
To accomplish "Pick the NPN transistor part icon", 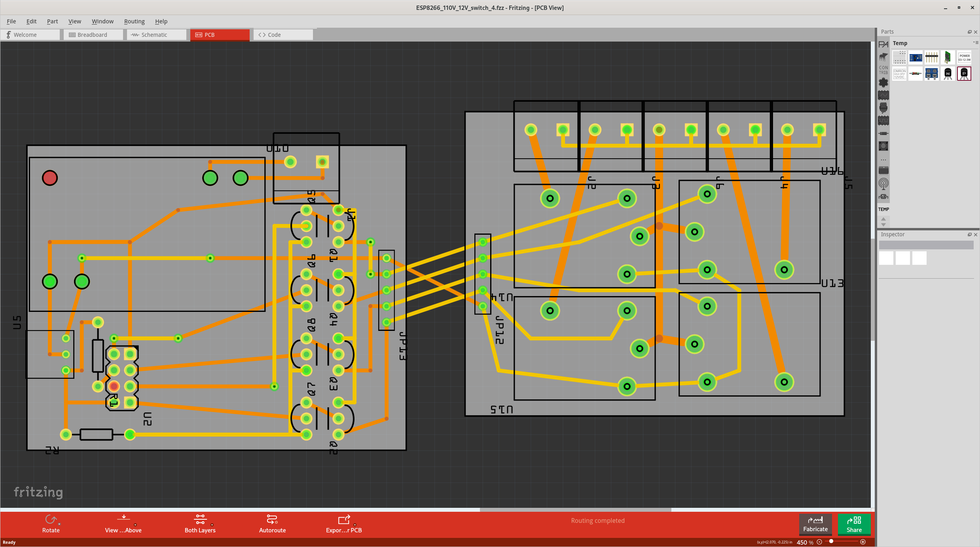I will point(948,74).
